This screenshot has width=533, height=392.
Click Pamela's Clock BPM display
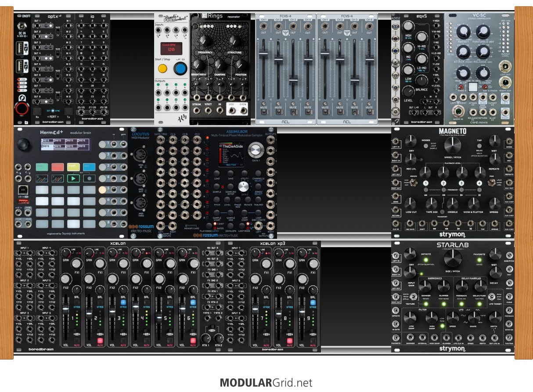(171, 49)
